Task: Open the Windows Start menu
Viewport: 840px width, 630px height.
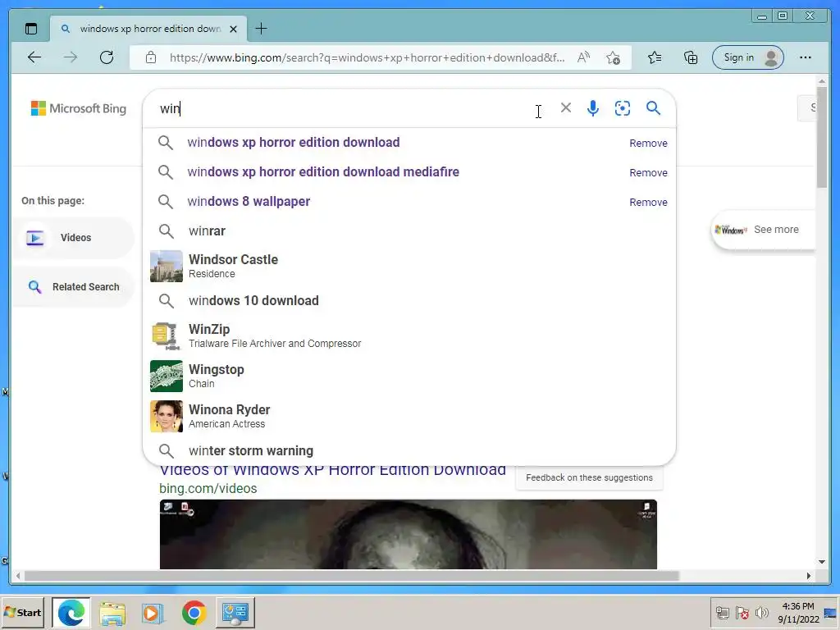Action: point(23,612)
